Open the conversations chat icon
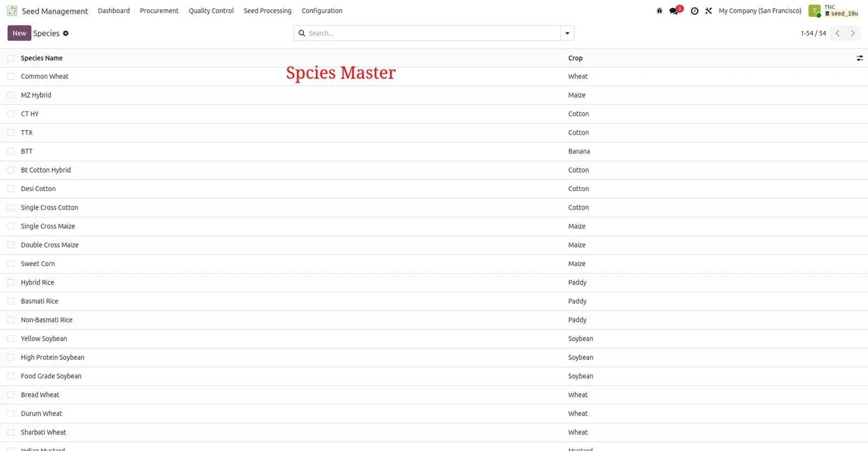This screenshot has height=451, width=868. [x=674, y=11]
